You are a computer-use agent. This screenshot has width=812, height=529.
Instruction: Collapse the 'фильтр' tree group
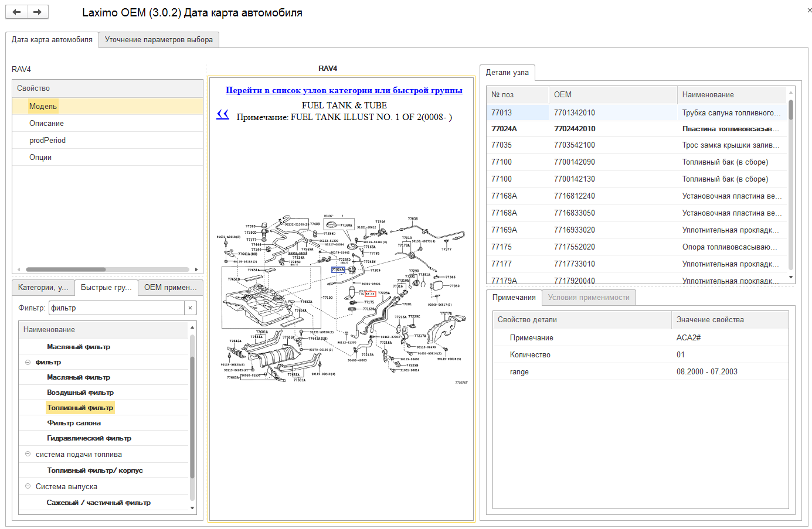[x=28, y=362]
